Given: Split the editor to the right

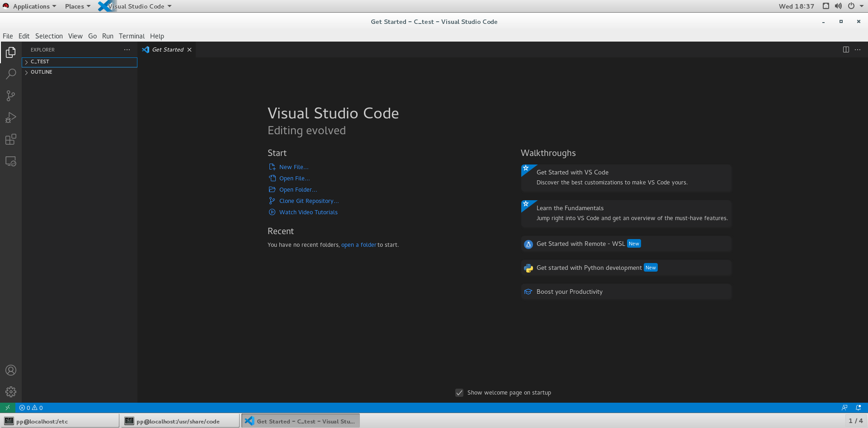Looking at the screenshot, I should (x=846, y=50).
